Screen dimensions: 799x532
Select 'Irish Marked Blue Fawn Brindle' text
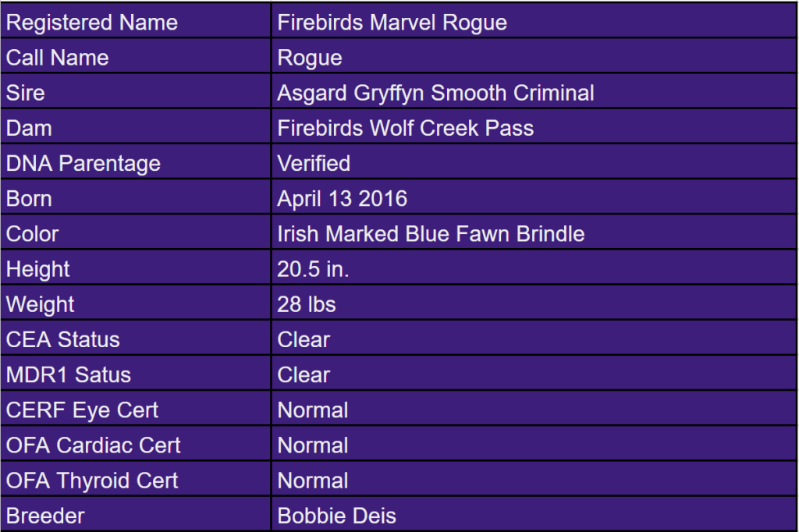coord(431,234)
